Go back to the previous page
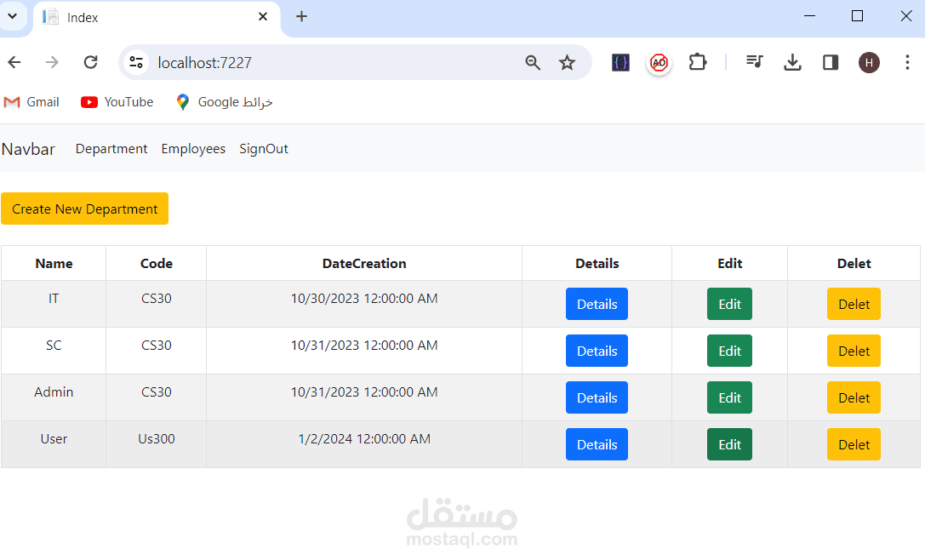 click(x=14, y=62)
